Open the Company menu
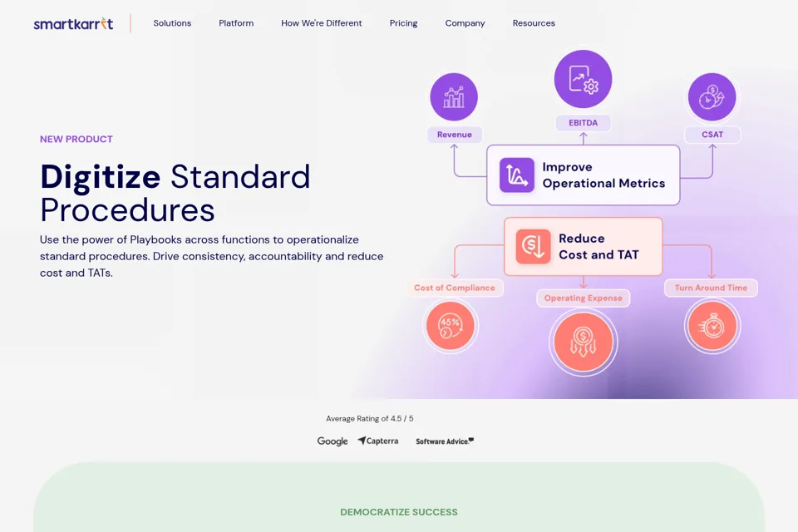Screen dimensions: 798x532 point(465,23)
